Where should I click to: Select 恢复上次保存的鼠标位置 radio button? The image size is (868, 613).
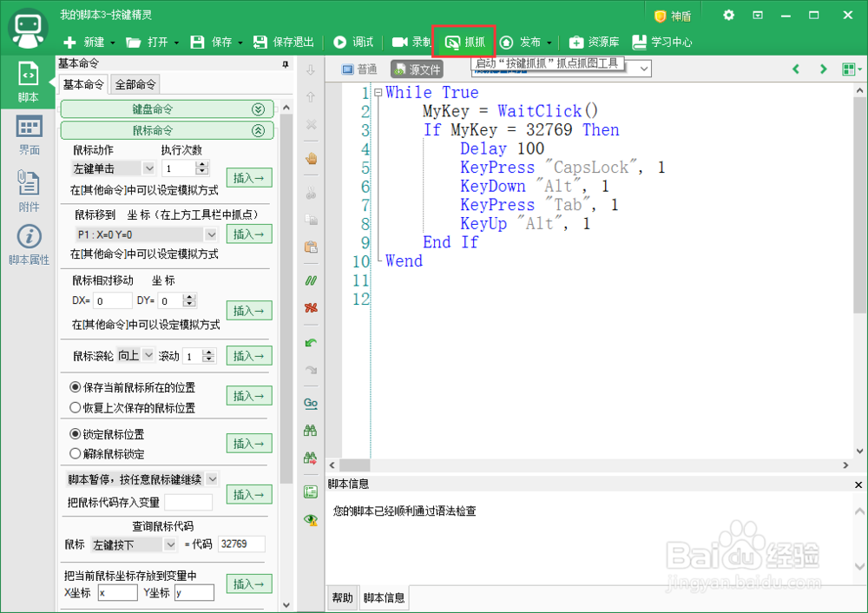[76, 407]
